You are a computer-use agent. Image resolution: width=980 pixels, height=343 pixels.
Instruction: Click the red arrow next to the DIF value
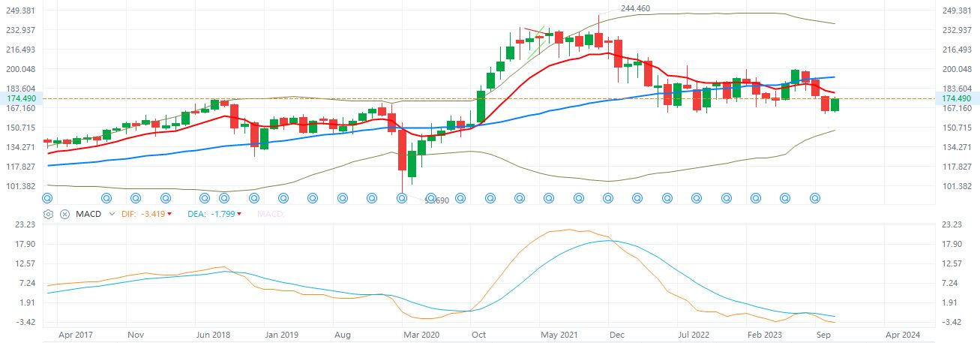(169, 215)
